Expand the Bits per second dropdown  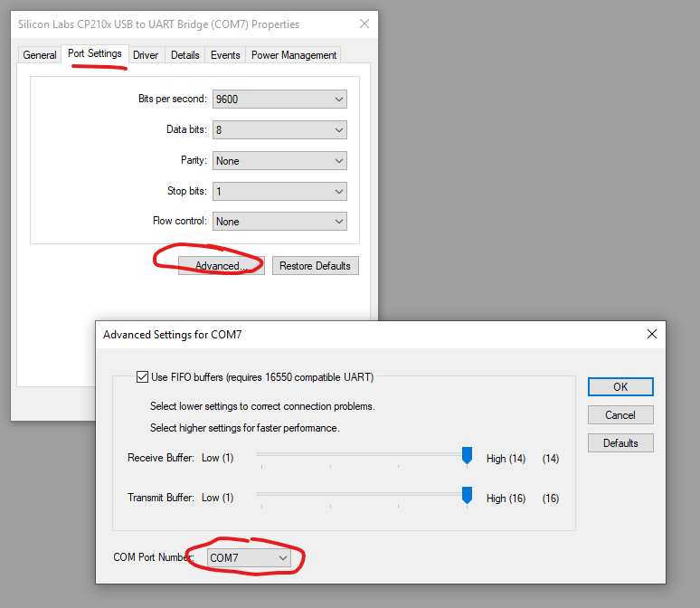pos(279,100)
